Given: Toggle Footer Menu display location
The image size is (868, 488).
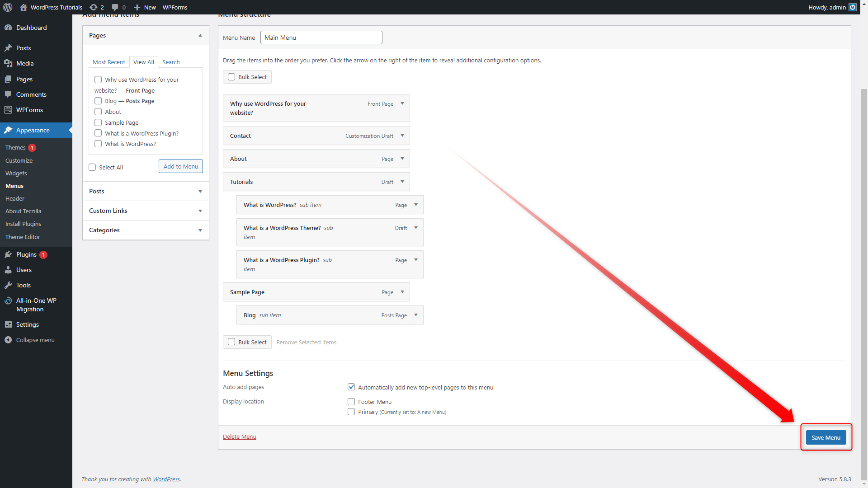Looking at the screenshot, I should tap(351, 401).
